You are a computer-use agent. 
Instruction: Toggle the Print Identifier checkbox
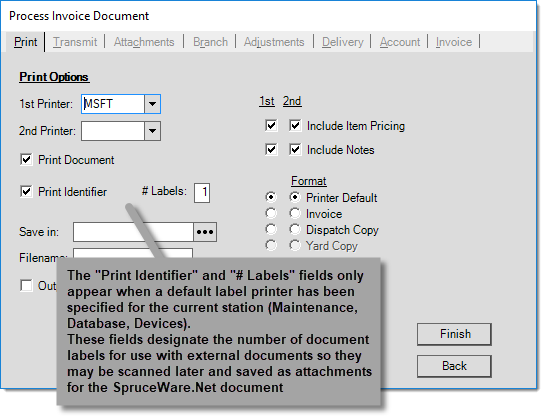(26, 192)
